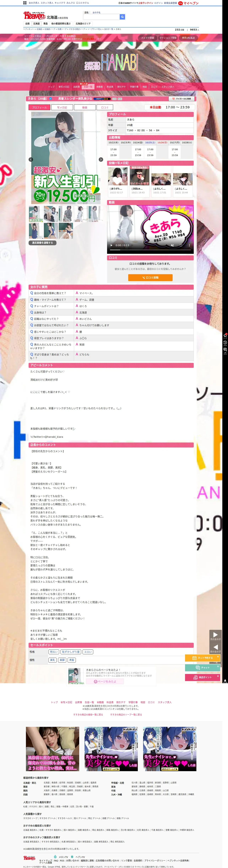Open the grid menu icon at top-left
Viewport: 228px width, 868px height.
(x=25, y=3)
